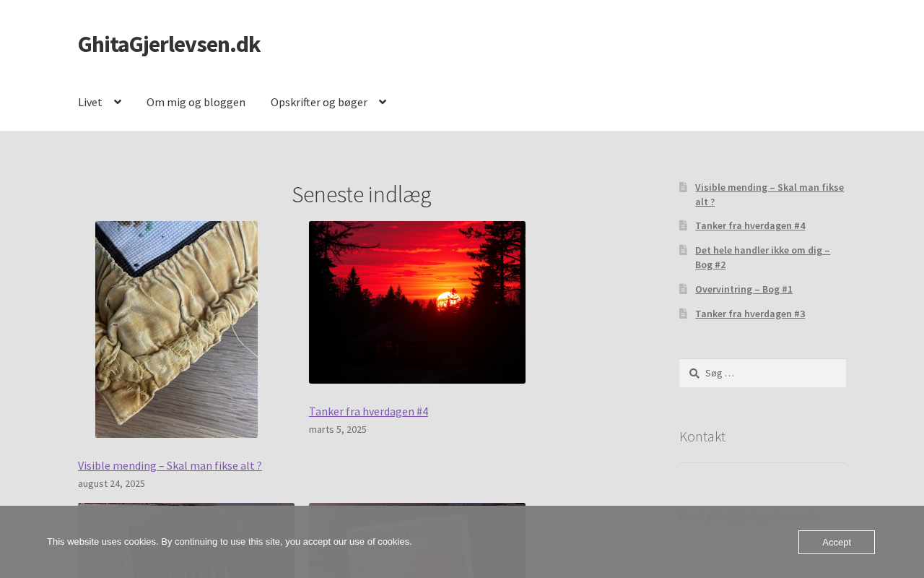Expand the Livet menu chevron
Screen dimensions: 924x578
coord(118,102)
